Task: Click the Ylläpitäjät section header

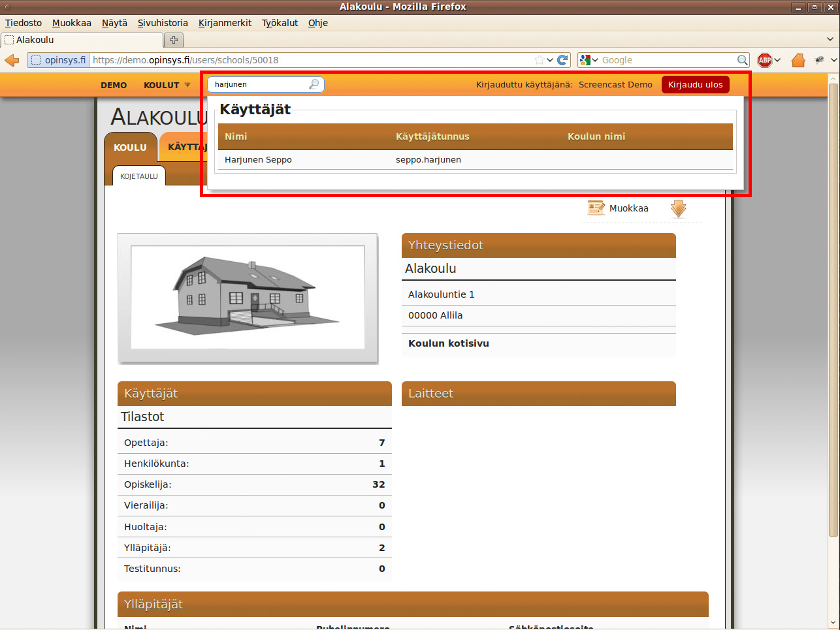Action: [x=413, y=605]
